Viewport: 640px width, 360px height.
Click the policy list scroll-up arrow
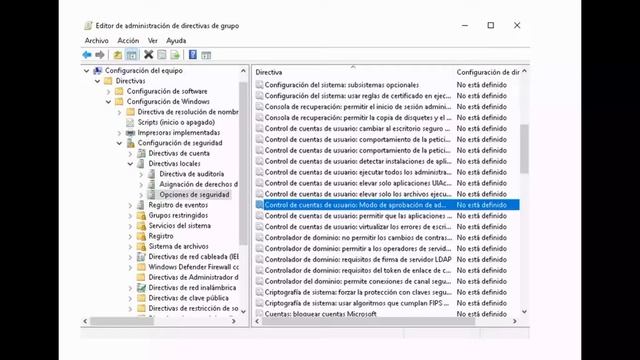[x=524, y=71]
